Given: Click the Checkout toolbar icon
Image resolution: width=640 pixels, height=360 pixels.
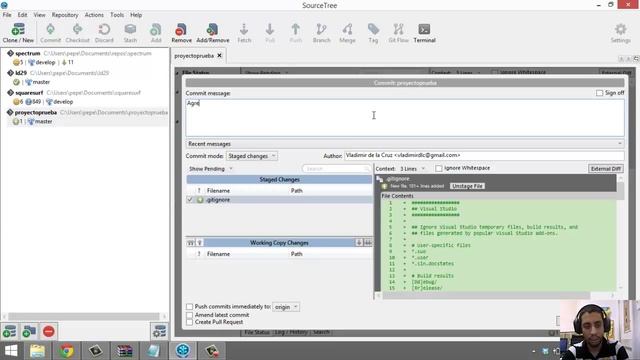Looking at the screenshot, I should (77, 33).
